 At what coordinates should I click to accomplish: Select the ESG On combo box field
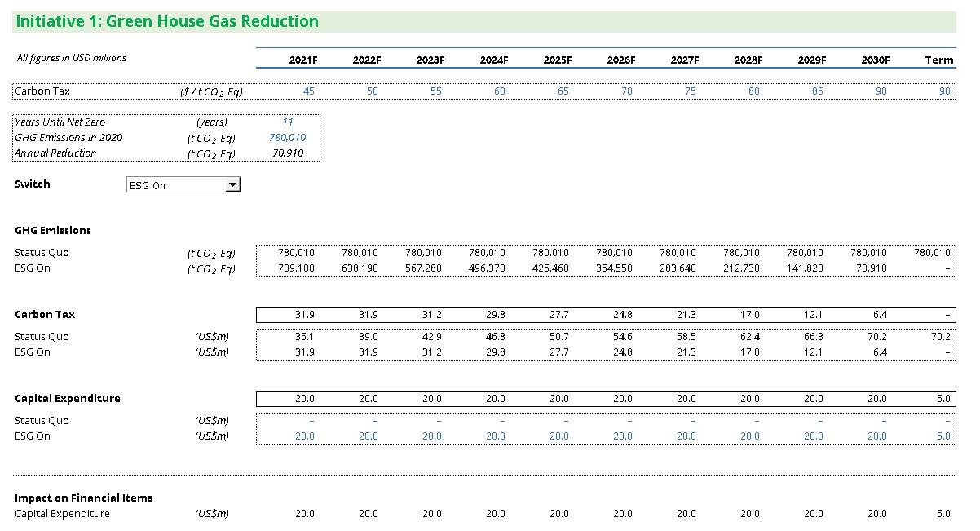click(x=183, y=185)
